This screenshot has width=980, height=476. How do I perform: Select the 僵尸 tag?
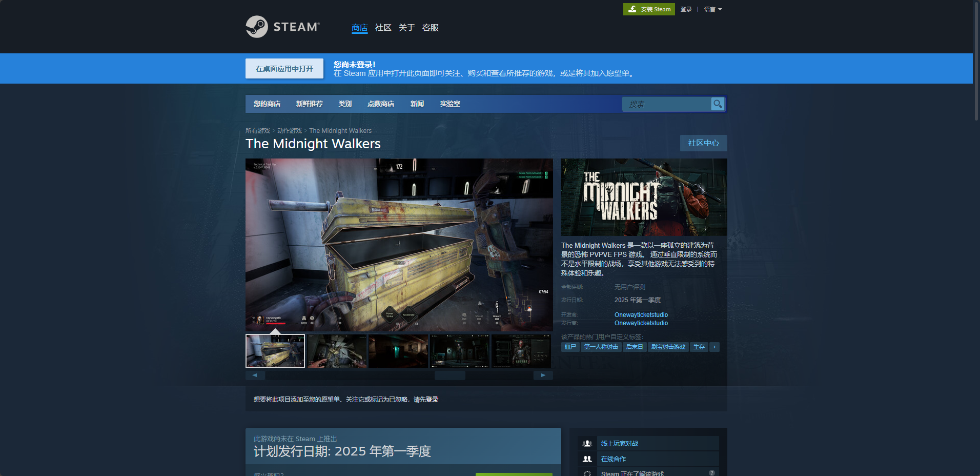pyautogui.click(x=570, y=347)
